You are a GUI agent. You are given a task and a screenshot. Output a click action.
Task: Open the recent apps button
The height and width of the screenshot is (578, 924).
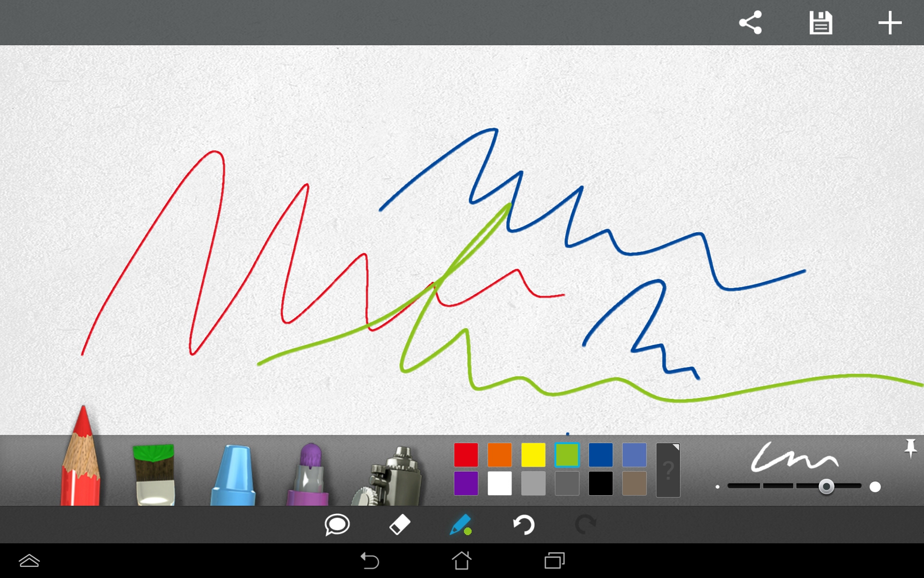coord(554,561)
